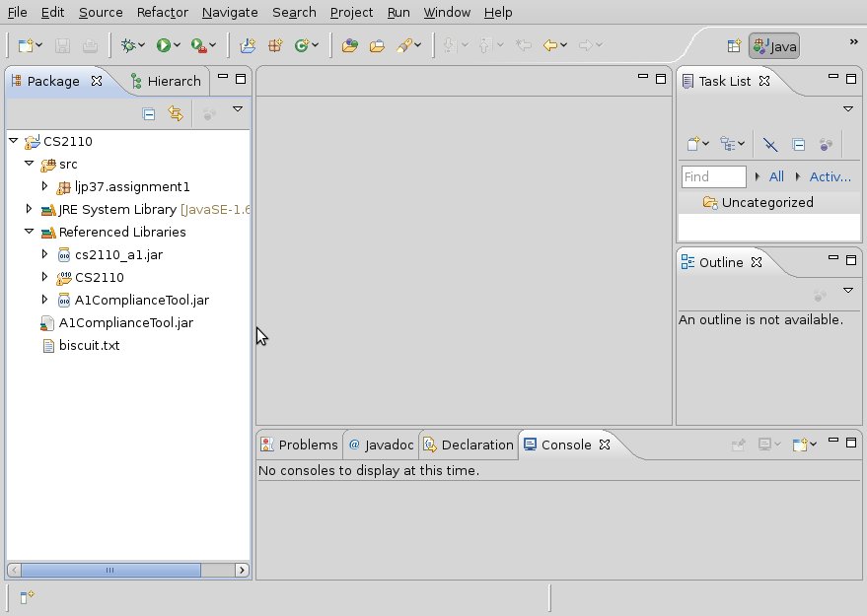867x616 pixels.
Task: Open the Package Explorer view menu arrow
Action: [x=238, y=109]
